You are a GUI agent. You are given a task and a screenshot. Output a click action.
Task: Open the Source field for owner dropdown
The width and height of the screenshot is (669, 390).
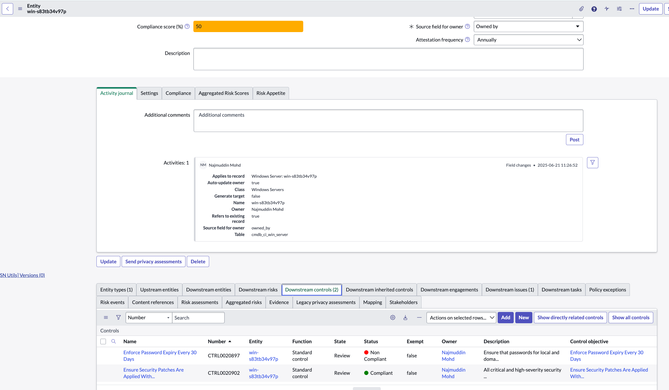(528, 26)
